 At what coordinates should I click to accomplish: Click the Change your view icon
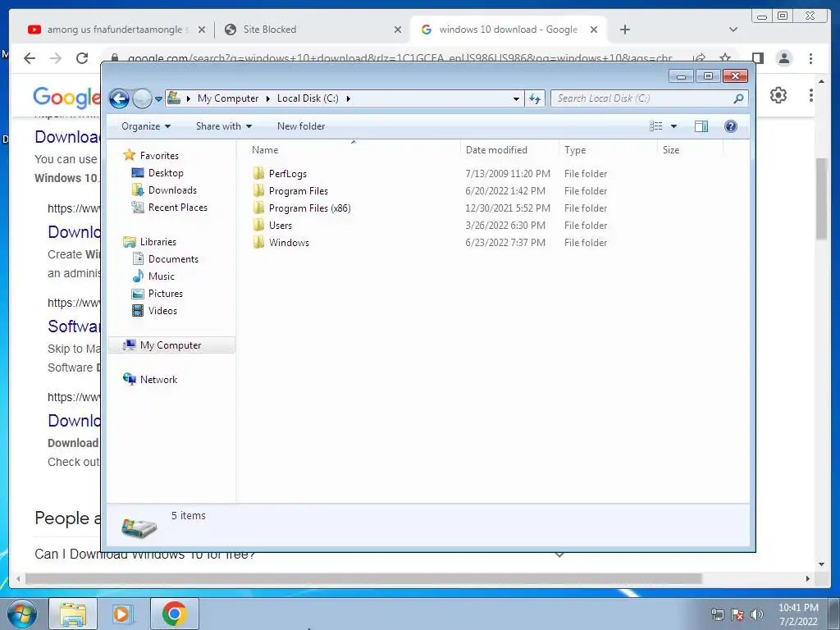[x=656, y=126]
